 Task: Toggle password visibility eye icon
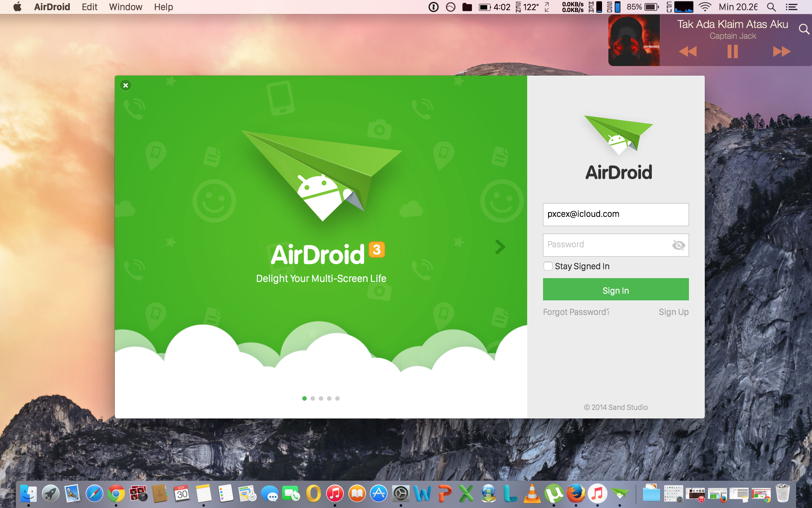tap(678, 245)
